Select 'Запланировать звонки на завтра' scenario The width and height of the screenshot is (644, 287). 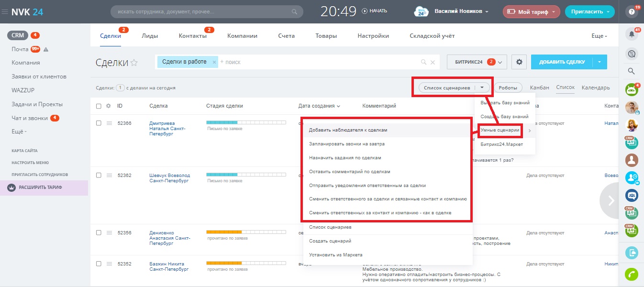point(388,143)
